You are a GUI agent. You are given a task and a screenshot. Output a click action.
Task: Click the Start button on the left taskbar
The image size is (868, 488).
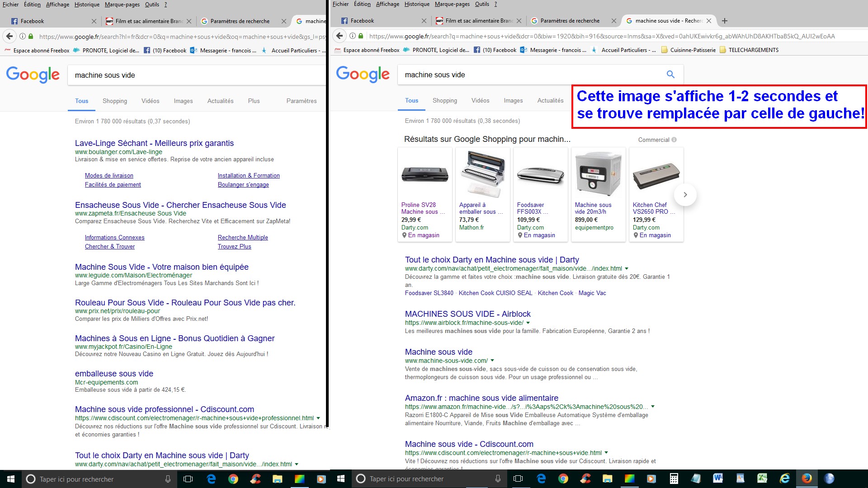point(11,479)
